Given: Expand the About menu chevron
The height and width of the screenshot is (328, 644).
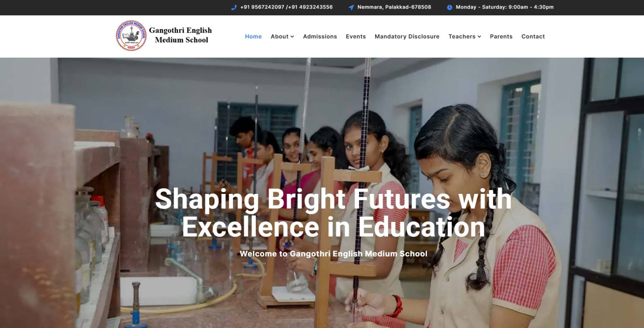Looking at the screenshot, I should coord(292,36).
